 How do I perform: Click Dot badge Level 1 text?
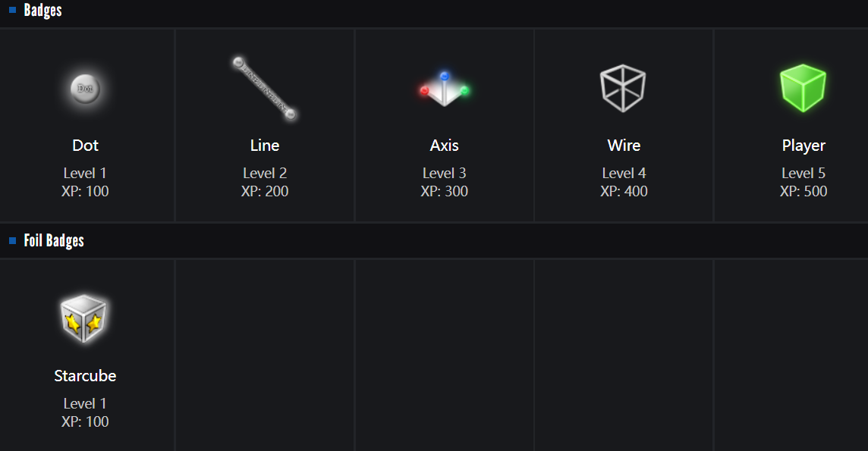pos(85,174)
